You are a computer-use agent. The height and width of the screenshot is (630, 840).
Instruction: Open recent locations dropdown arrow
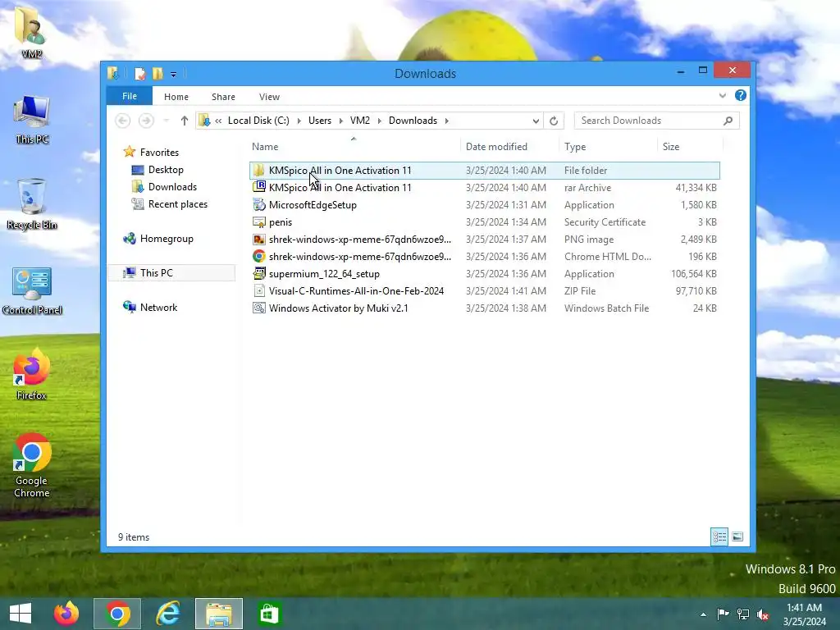(166, 121)
